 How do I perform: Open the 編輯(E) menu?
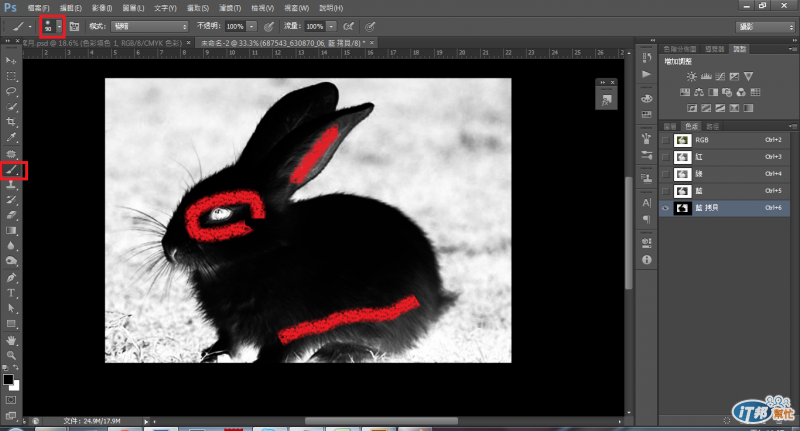click(x=70, y=8)
